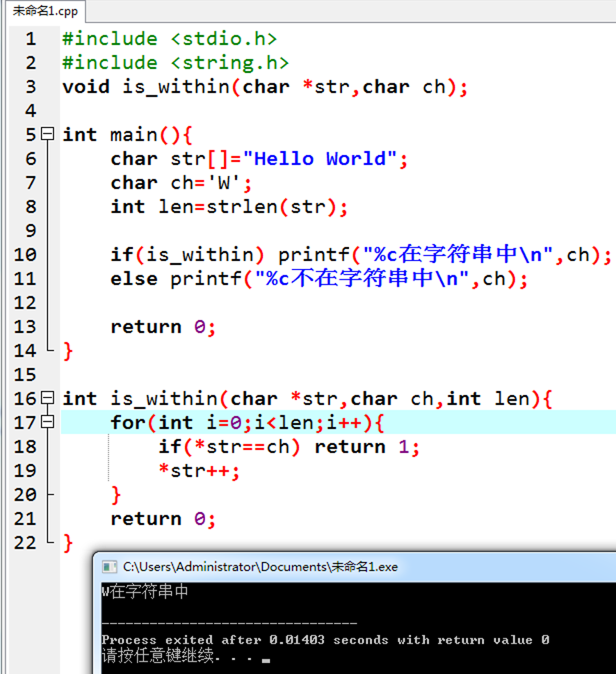Click the if(is_within) condition on line 10
The image size is (616, 674).
coord(187,255)
